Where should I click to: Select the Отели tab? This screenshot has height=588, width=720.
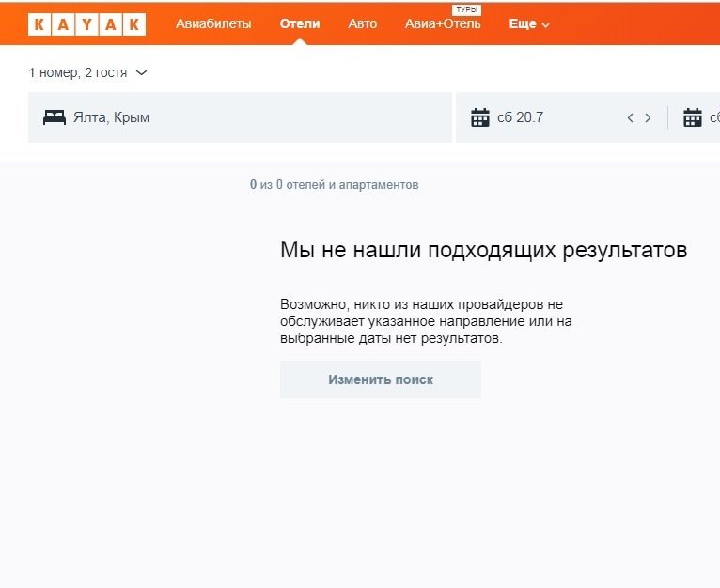coord(300,23)
